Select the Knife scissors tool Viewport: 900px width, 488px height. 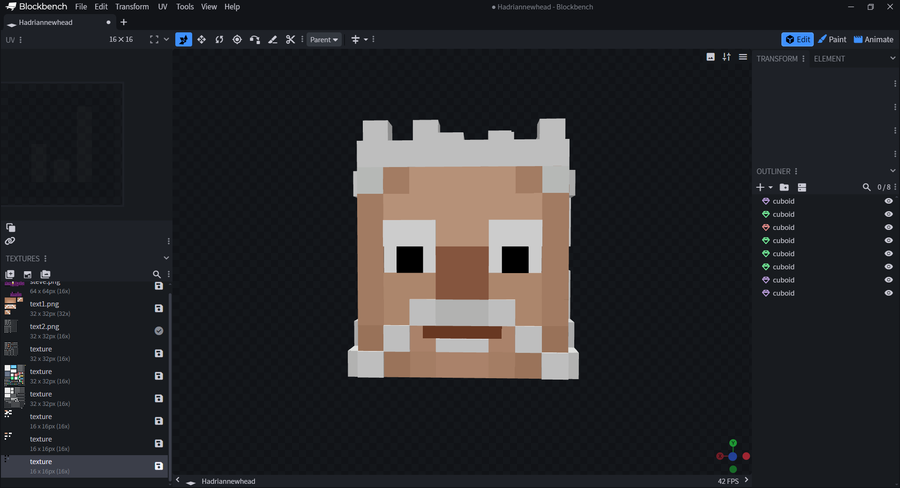[x=290, y=40]
